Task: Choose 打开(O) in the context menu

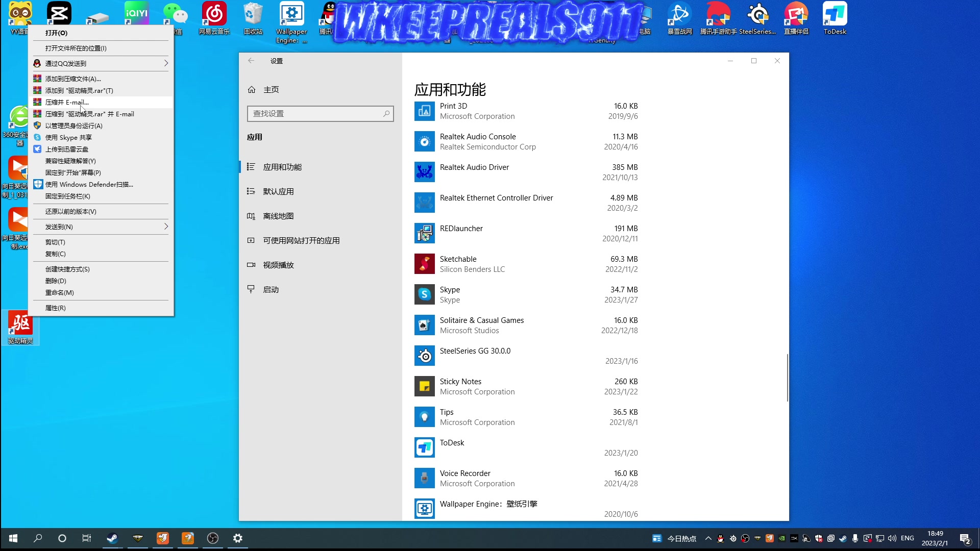Action: 101,33
